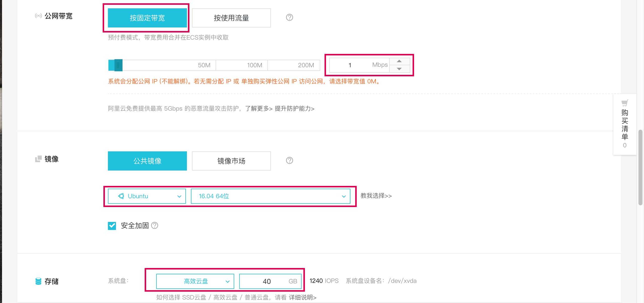
Task: Click the /dev/xvda device name text
Action: (402, 281)
